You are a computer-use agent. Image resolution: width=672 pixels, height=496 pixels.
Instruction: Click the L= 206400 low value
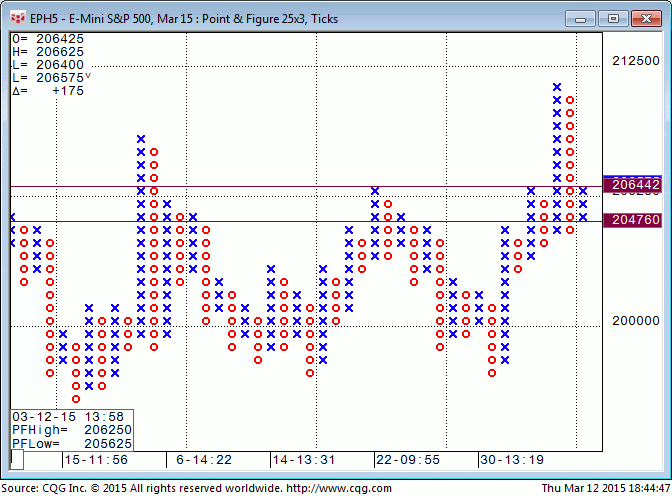coord(48,65)
